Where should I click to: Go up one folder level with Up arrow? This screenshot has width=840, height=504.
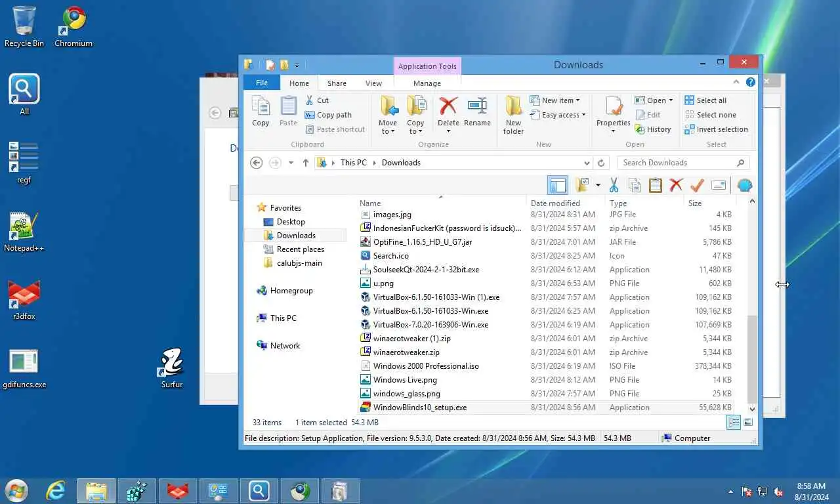pyautogui.click(x=305, y=163)
